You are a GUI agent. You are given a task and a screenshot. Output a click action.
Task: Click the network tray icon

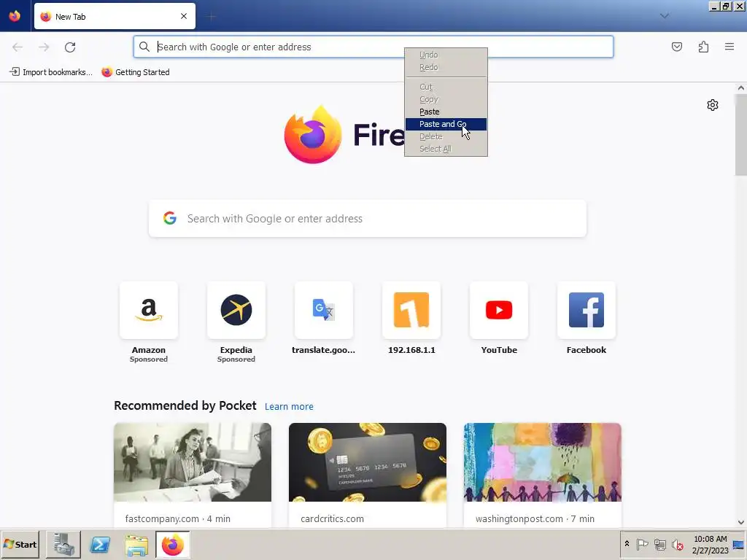(659, 544)
